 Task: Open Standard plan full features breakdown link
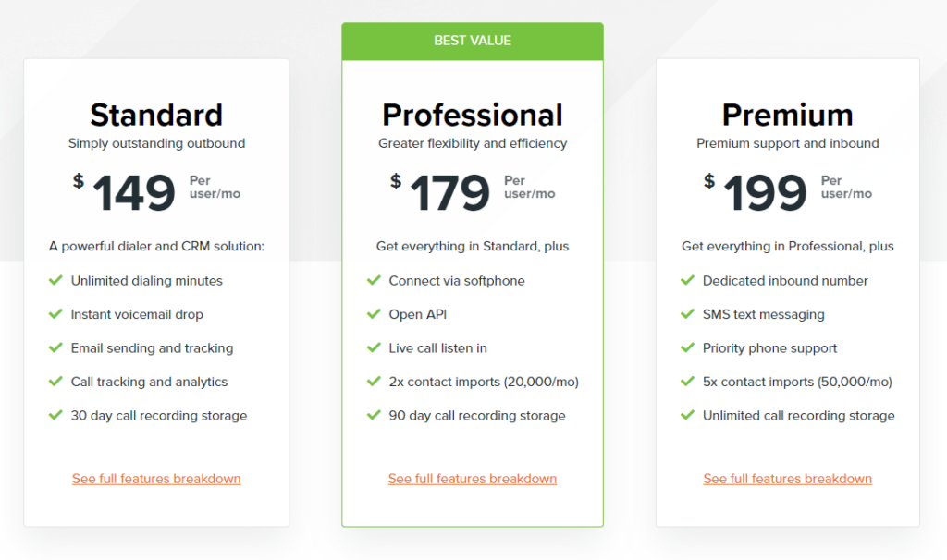point(156,479)
